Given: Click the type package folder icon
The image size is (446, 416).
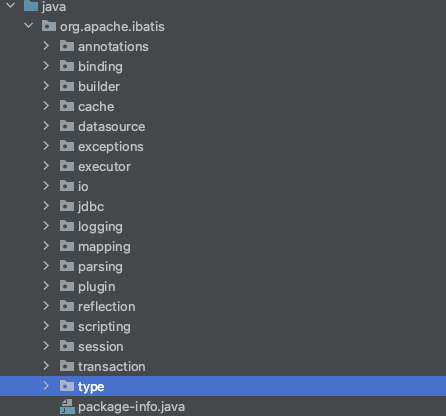Looking at the screenshot, I should click(x=67, y=386).
